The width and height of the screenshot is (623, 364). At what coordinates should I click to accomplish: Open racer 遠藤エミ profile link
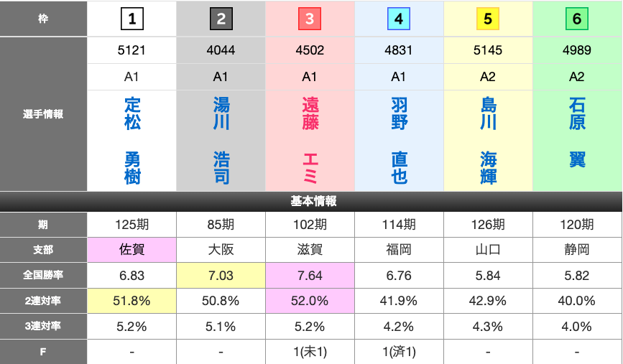tap(310, 141)
